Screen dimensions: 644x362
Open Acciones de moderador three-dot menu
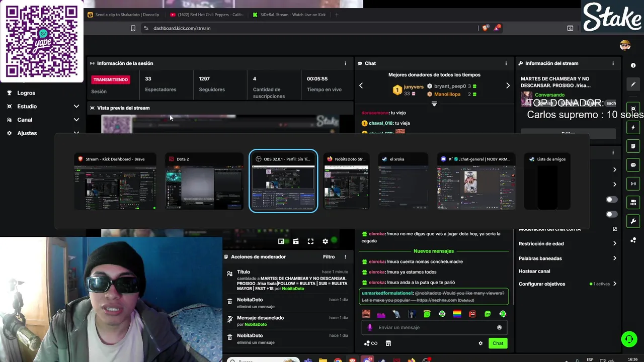coord(345,257)
